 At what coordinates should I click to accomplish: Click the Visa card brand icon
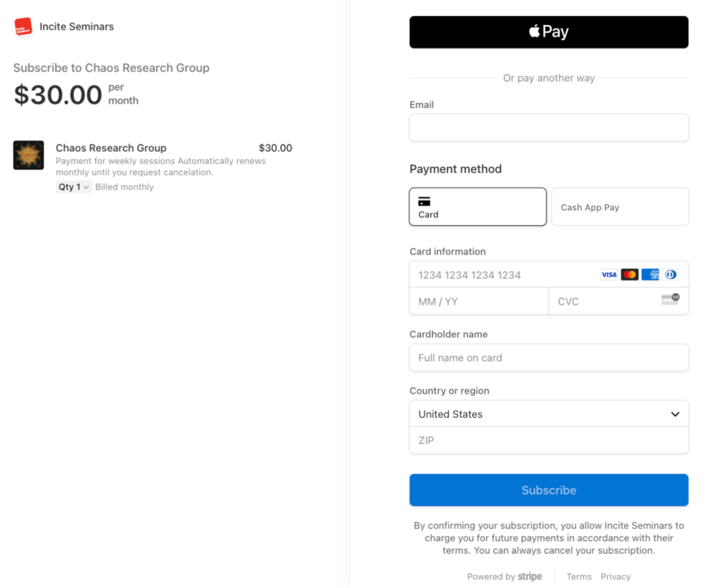[609, 275]
